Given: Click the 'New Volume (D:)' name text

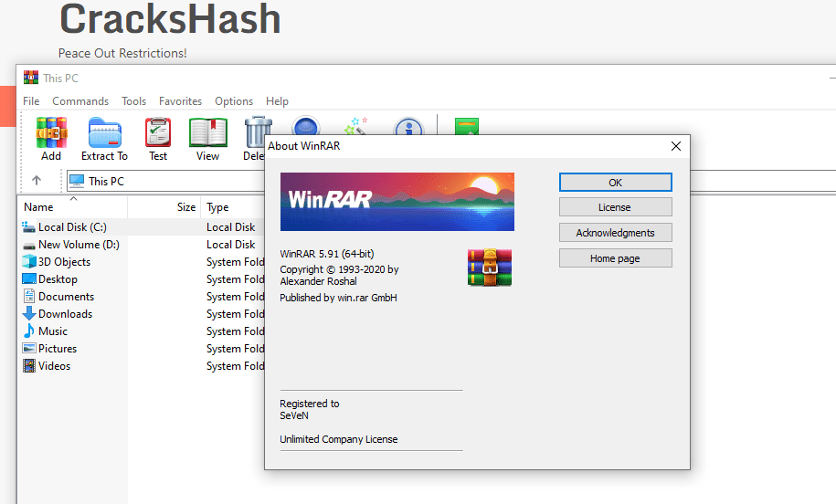Looking at the screenshot, I should click(79, 245).
